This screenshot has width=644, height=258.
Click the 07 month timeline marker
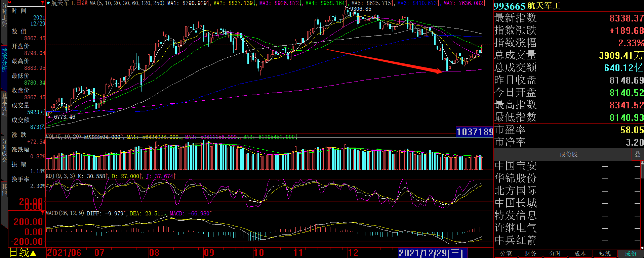99,253
